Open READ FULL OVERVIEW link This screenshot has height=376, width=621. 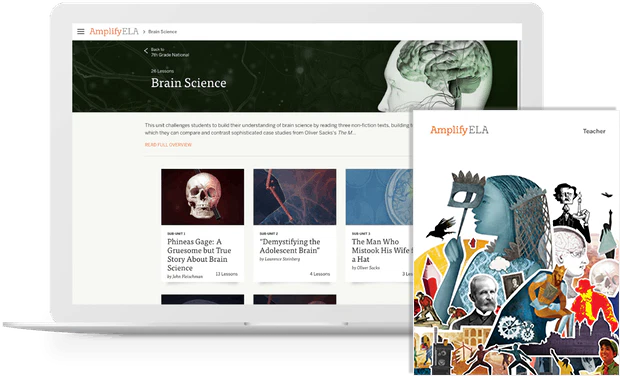click(168, 145)
